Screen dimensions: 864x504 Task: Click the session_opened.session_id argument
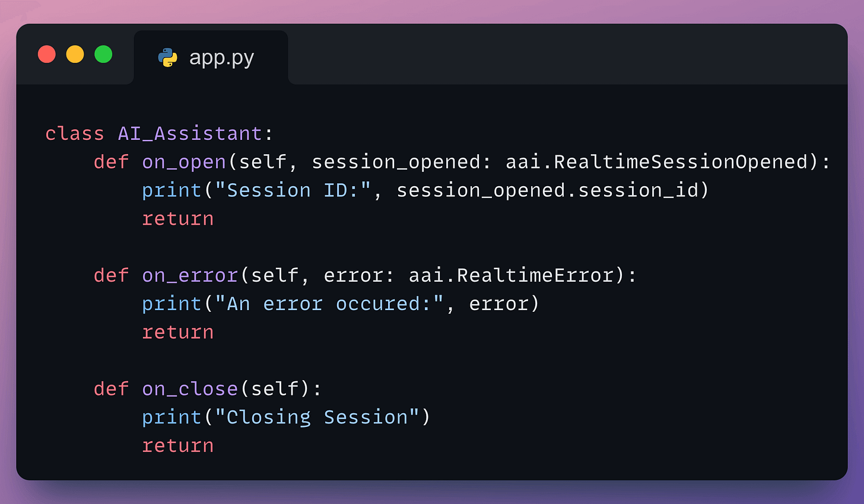[552, 190]
